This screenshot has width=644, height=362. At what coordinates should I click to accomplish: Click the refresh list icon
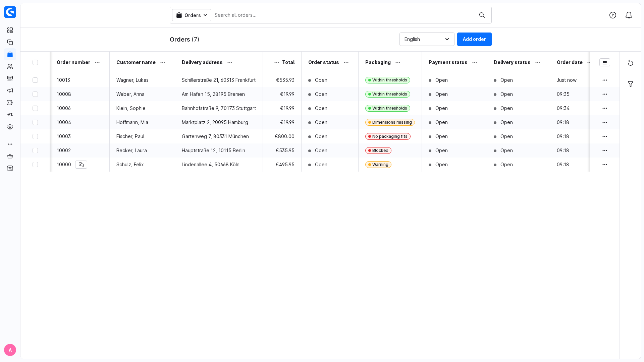tap(631, 63)
